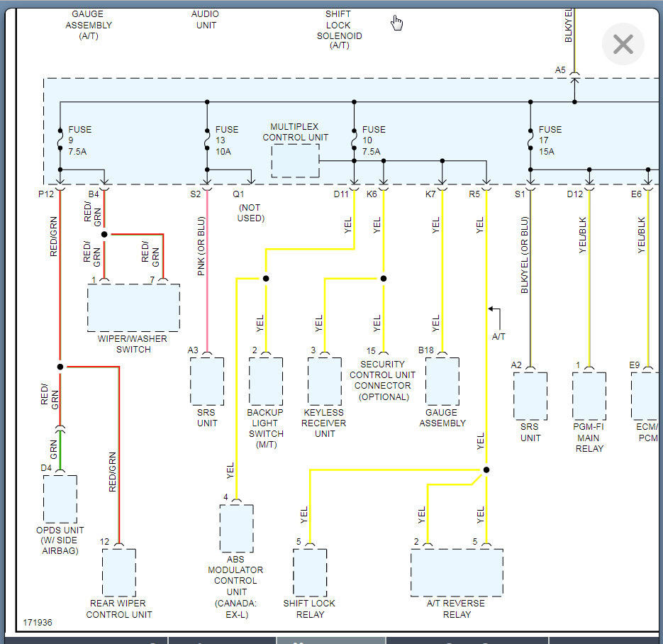Click the FUSE 9 7.5A label
This screenshot has width=663, height=644.
[79, 140]
